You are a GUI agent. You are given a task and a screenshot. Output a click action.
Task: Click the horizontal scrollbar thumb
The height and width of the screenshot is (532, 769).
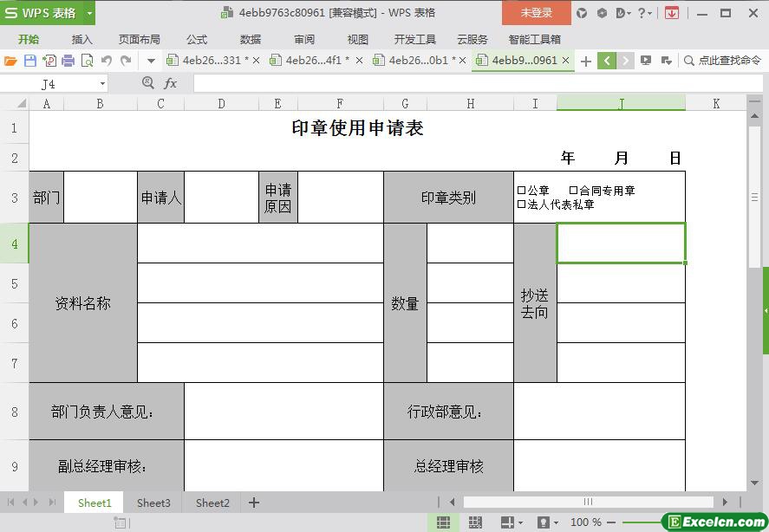coord(587,502)
